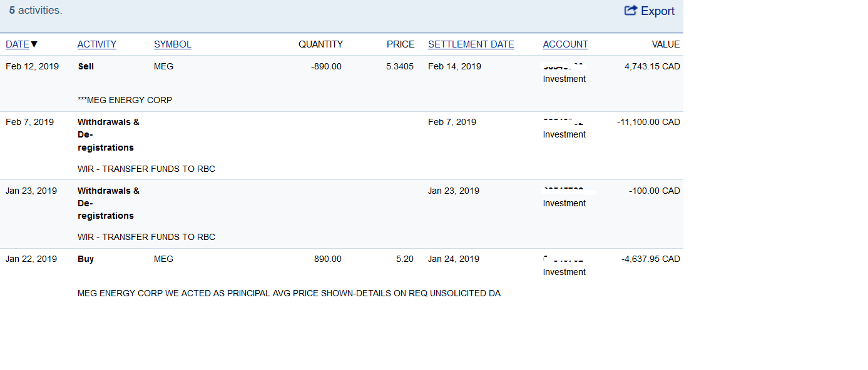Click the -100.00 CAD withdrawal value
Image resolution: width=868 pixels, height=370 pixels.
click(655, 191)
